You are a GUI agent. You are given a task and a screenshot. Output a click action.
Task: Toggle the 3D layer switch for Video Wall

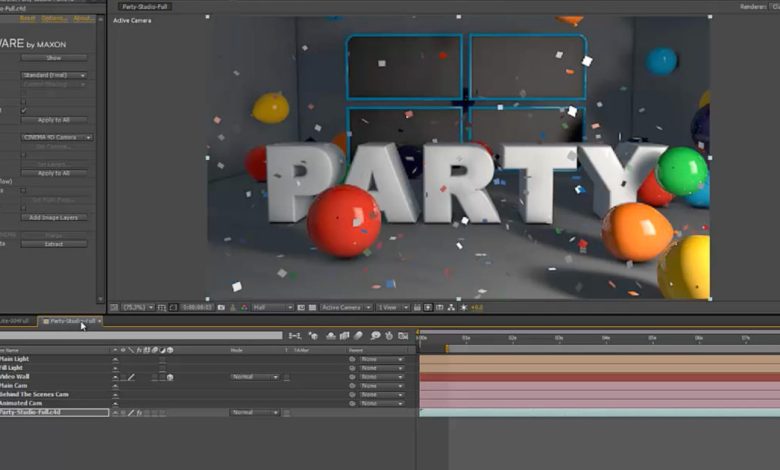click(x=170, y=377)
